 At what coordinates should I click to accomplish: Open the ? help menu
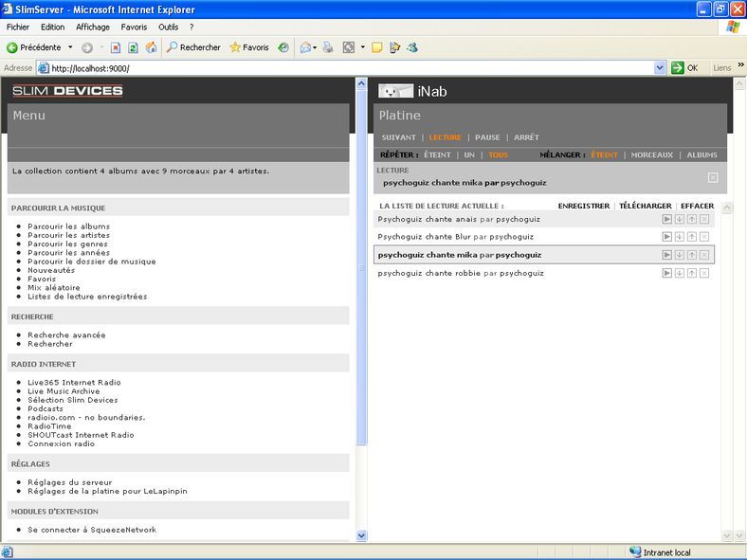(x=191, y=27)
